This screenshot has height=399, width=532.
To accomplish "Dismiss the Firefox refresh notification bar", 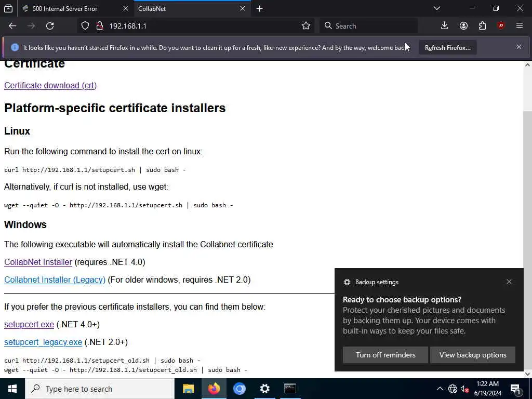I will [519, 47].
